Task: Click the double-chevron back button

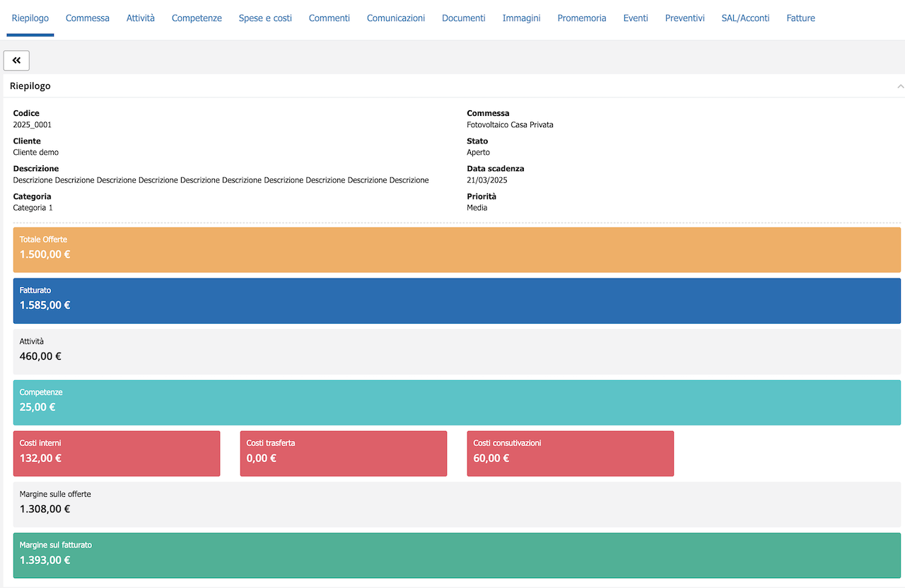Action: pyautogui.click(x=16, y=61)
